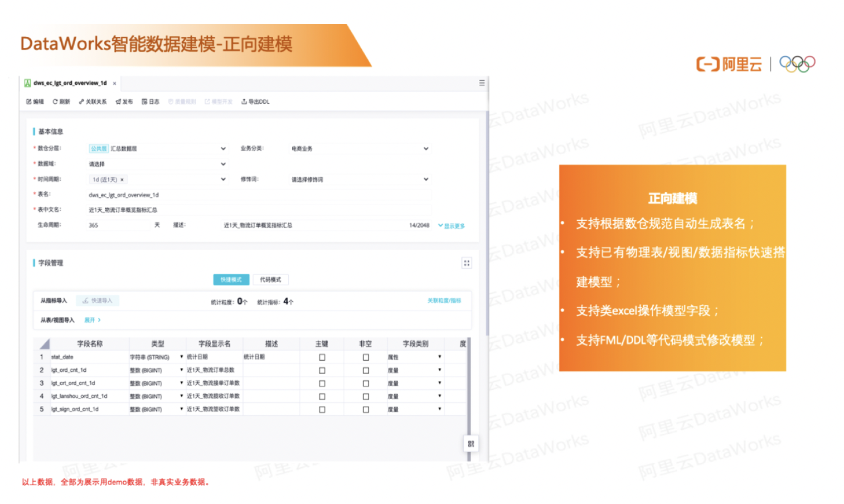Toggle 主键 checkbox for lgt_ord_cnt_1d

pyautogui.click(x=322, y=370)
